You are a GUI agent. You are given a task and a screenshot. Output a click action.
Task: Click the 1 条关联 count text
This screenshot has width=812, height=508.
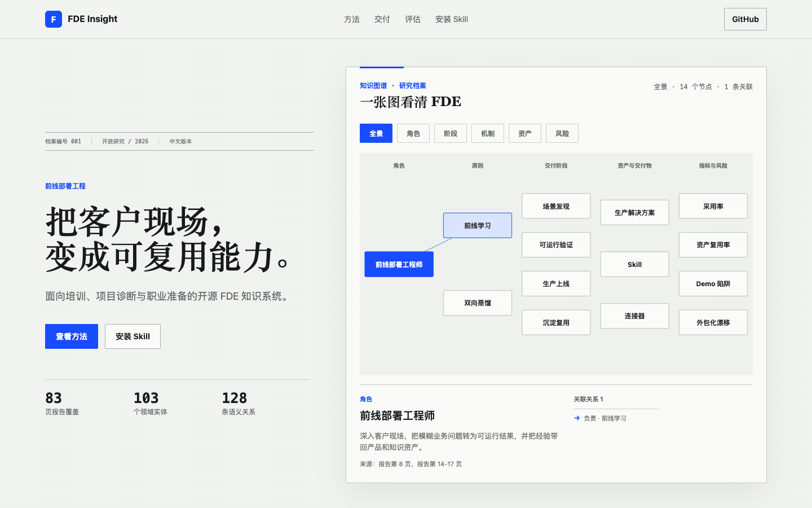coord(739,87)
